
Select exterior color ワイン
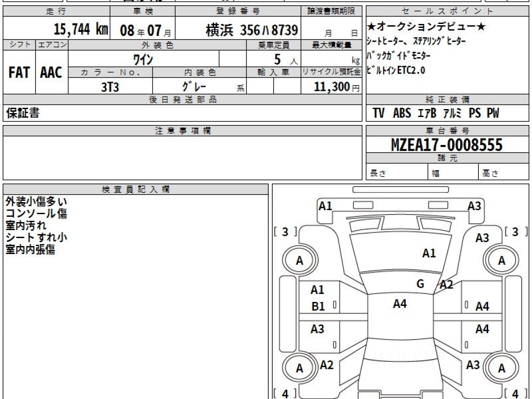(144, 59)
